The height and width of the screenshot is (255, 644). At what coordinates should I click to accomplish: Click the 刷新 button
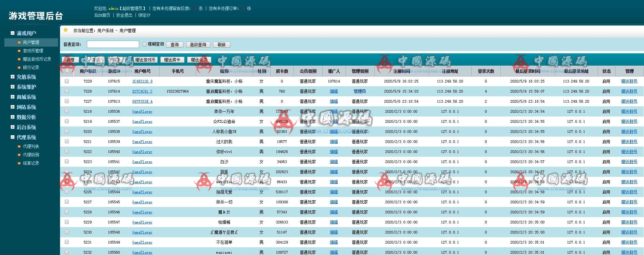(x=222, y=45)
